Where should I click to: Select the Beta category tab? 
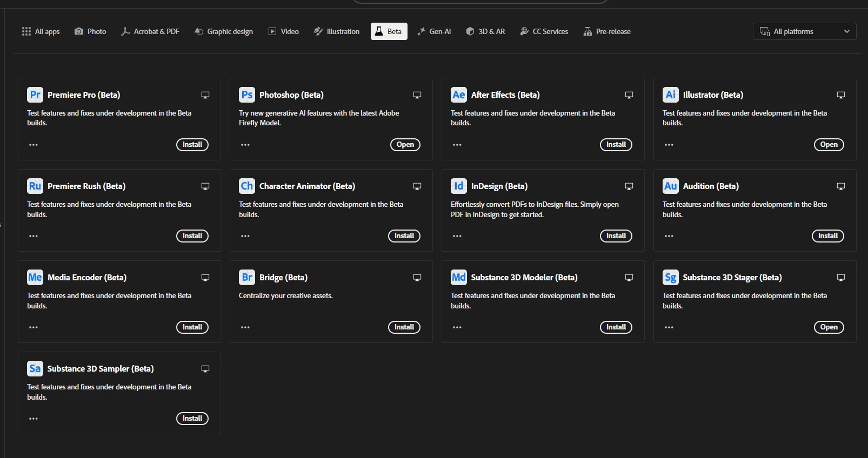[x=389, y=31]
